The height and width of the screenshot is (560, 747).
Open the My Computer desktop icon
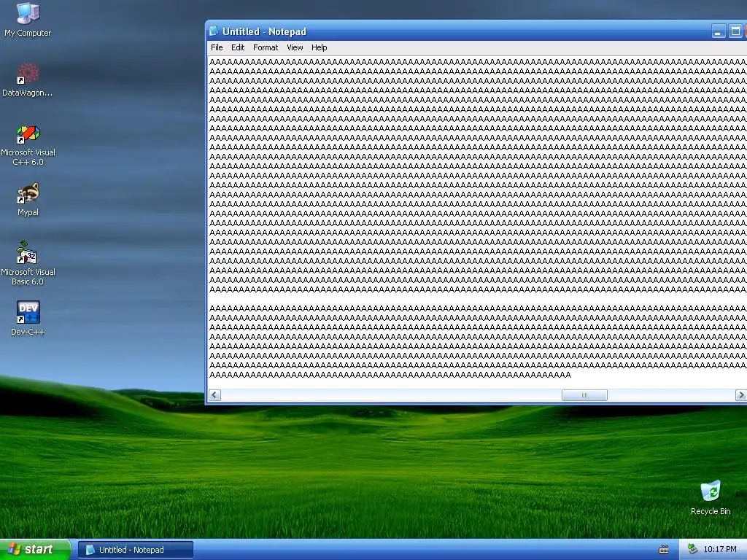[x=28, y=19]
